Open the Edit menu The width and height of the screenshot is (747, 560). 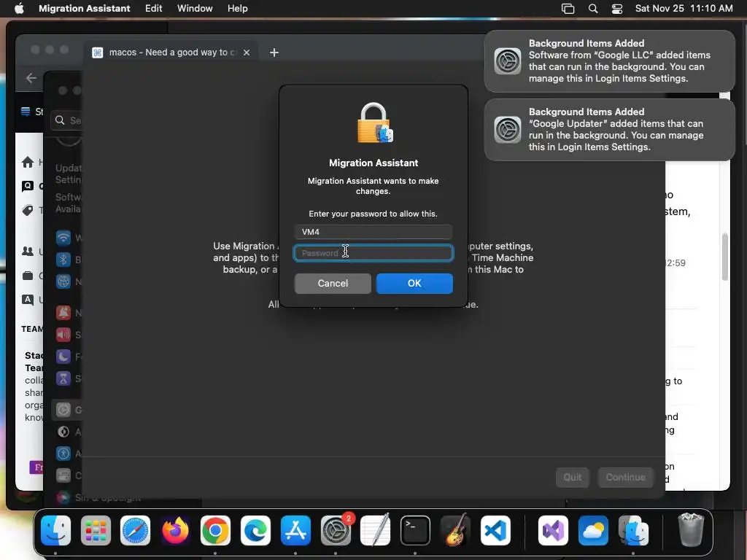pos(153,9)
